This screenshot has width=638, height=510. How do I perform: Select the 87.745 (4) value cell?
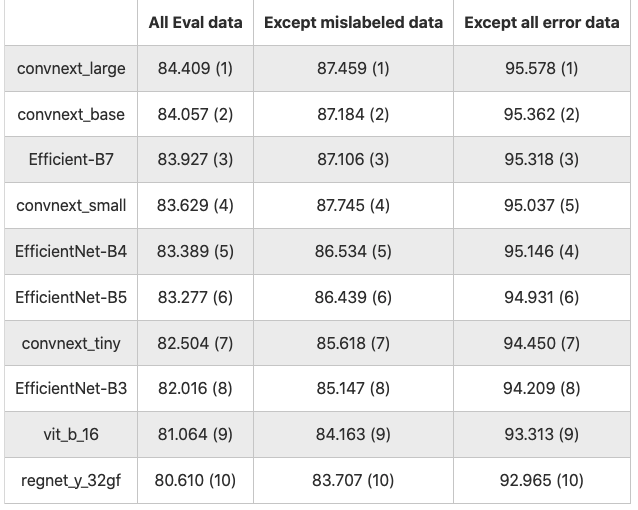click(x=352, y=206)
